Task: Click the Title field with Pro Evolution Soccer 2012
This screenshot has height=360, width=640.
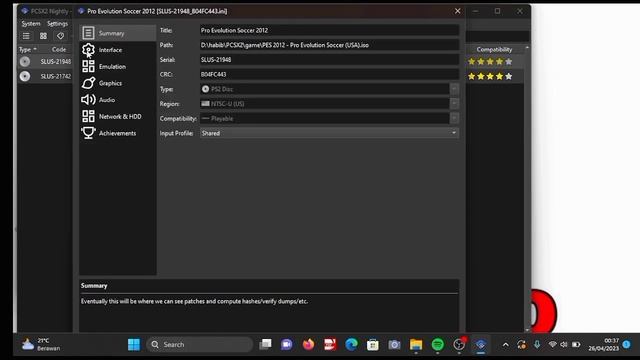Action: click(329, 30)
